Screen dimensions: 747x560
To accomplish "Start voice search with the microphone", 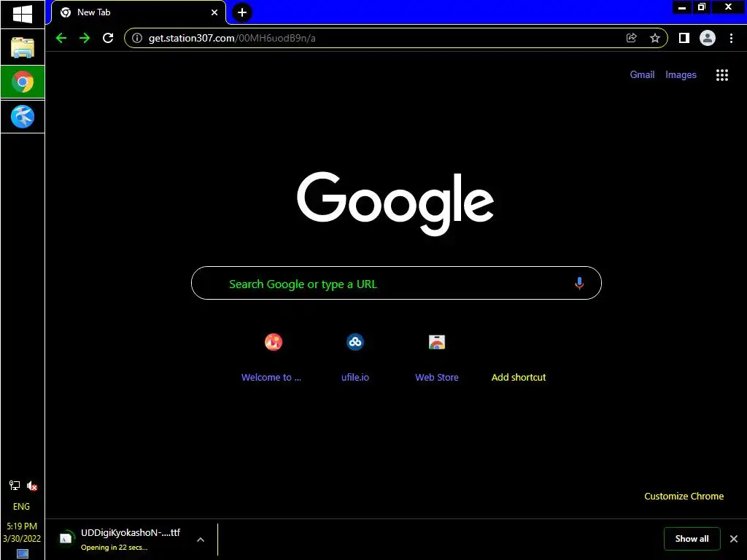I will [x=579, y=284].
